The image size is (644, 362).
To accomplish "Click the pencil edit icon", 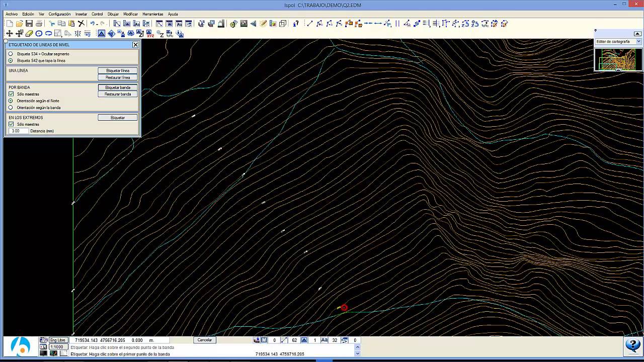I will click(263, 24).
